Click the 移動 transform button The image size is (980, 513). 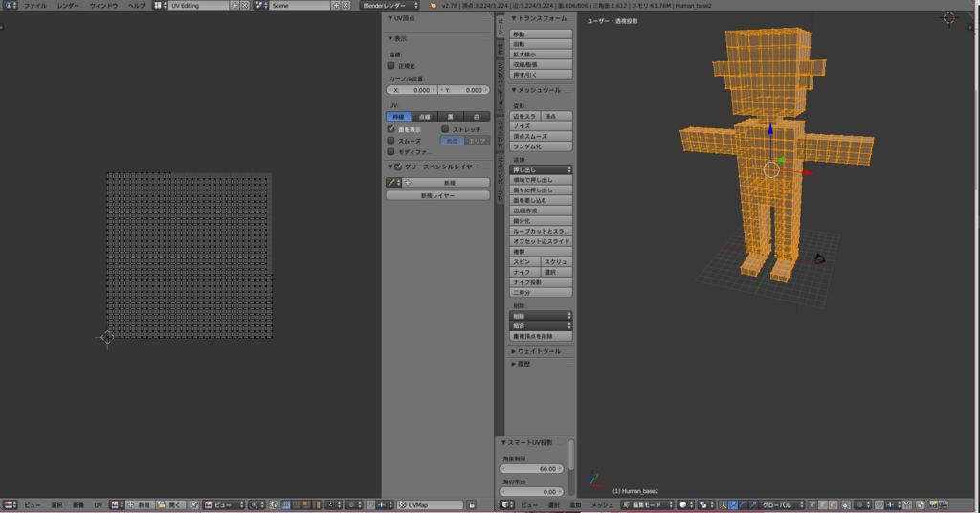542,33
